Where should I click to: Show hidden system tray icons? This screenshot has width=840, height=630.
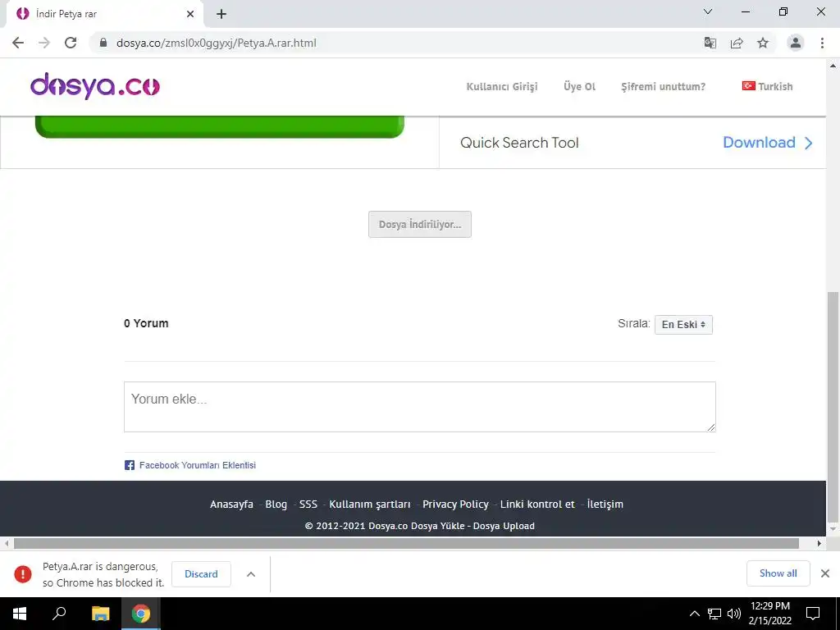(x=694, y=614)
